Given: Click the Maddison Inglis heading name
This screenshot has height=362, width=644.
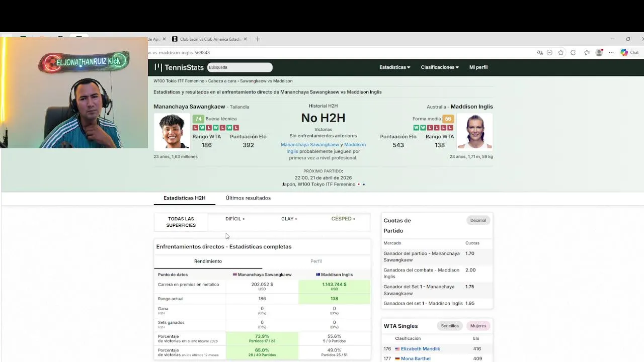Looking at the screenshot, I should 471,107.
